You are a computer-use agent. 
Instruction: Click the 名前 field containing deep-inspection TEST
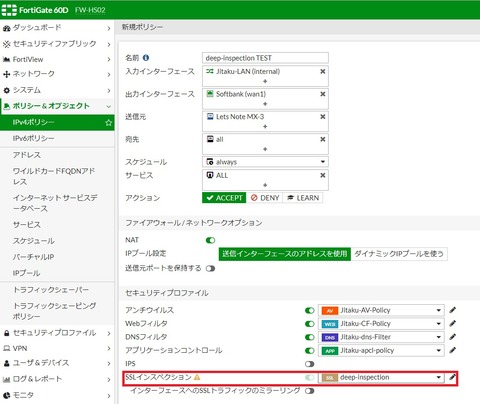[265, 58]
